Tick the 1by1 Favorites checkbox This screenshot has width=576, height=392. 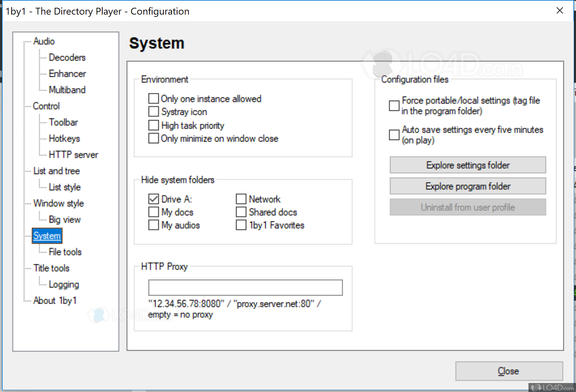pos(241,225)
